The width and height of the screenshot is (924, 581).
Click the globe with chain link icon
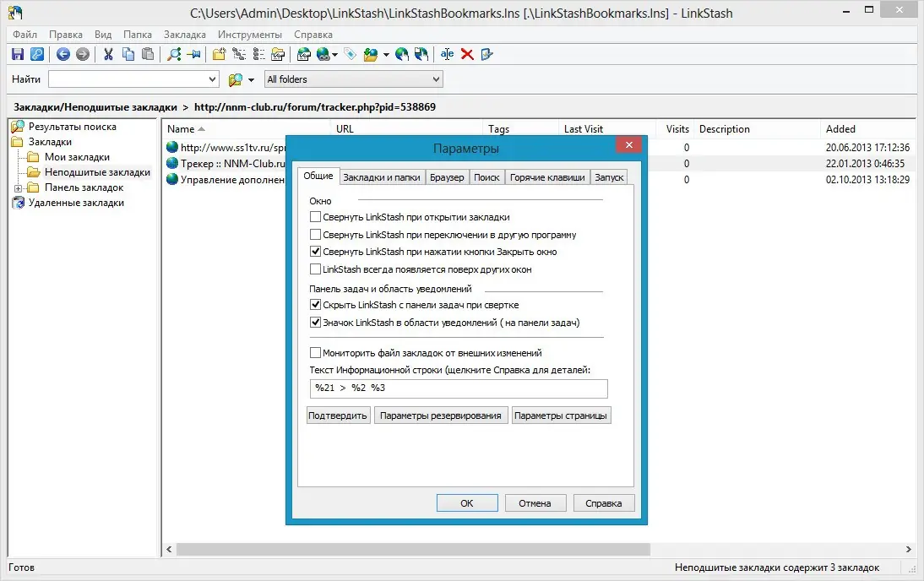click(x=323, y=54)
